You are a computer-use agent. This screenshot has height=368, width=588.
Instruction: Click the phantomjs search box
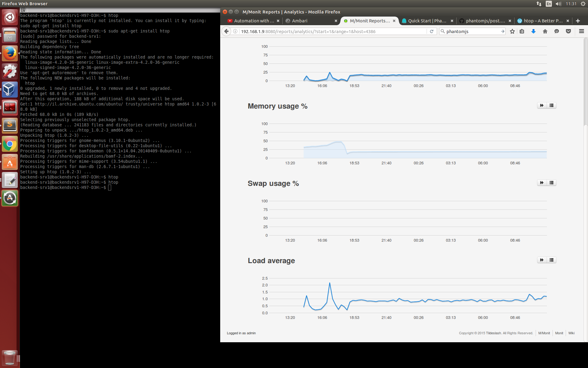pyautogui.click(x=472, y=31)
